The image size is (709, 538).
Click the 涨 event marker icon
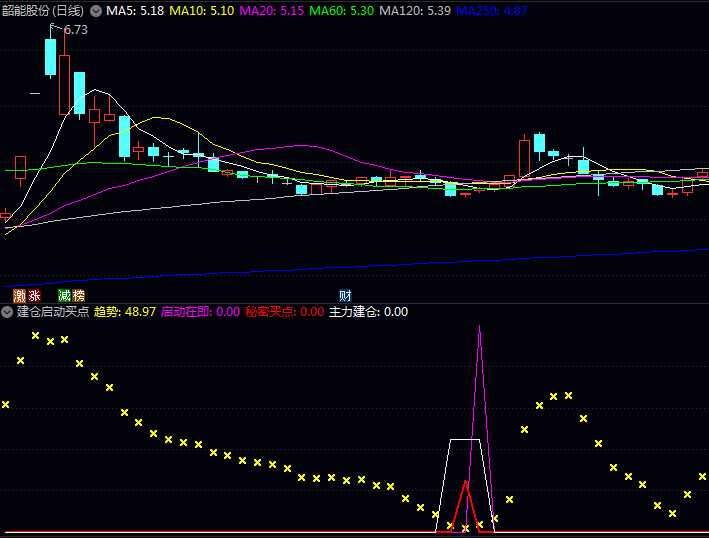tap(34, 296)
